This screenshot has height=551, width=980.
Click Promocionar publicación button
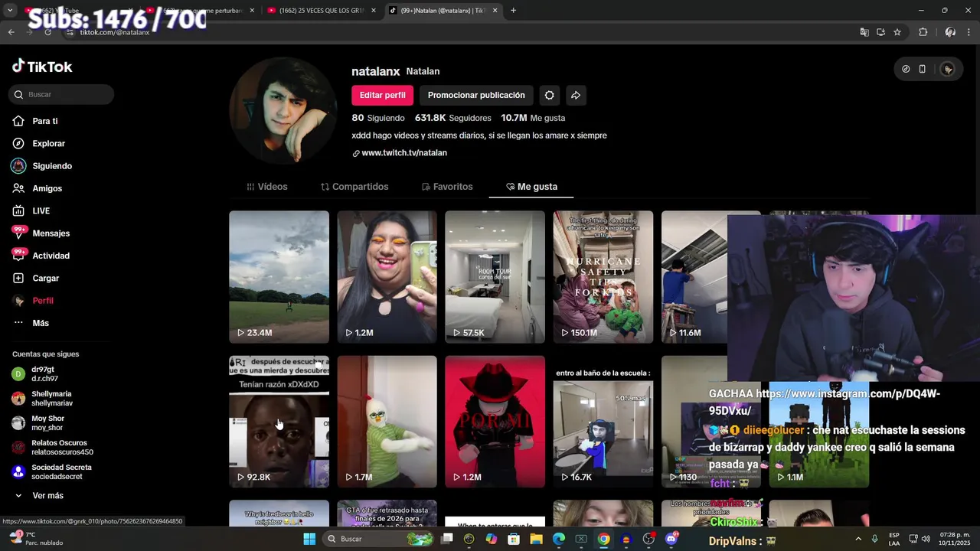pyautogui.click(x=476, y=95)
